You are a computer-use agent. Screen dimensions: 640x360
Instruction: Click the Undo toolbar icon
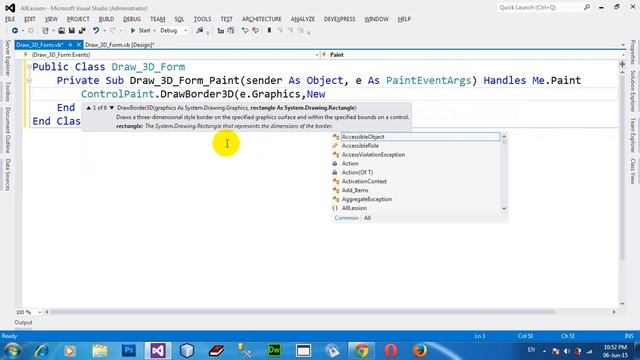96,31
